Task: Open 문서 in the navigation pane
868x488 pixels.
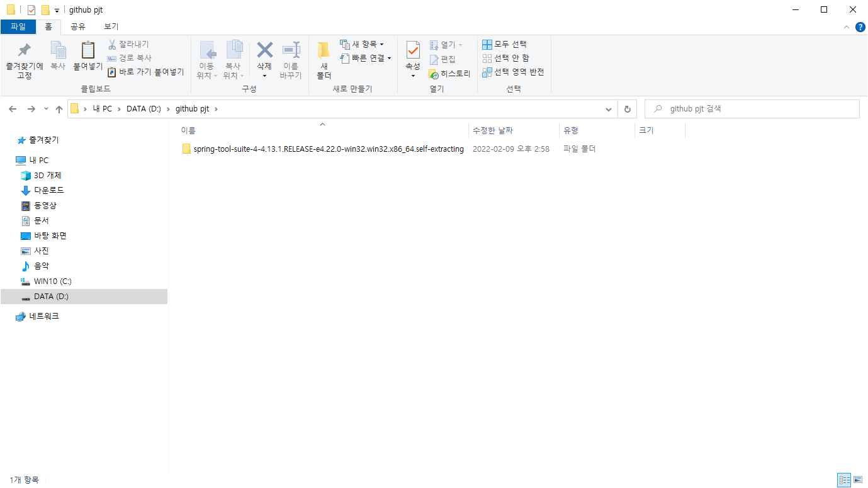Action: point(41,220)
